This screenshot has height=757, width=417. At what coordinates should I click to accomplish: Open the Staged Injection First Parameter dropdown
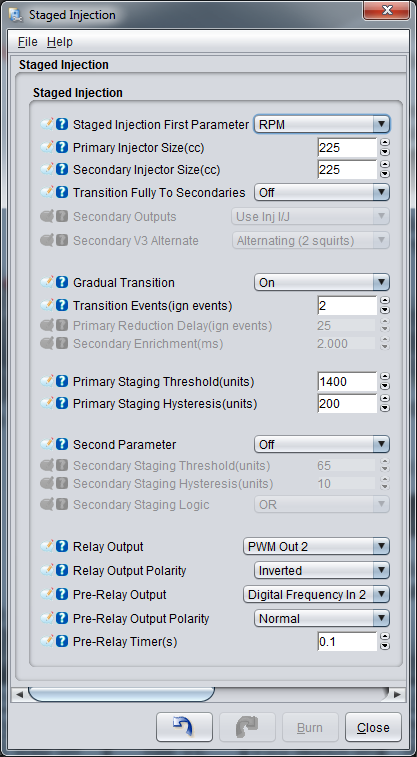click(322, 124)
